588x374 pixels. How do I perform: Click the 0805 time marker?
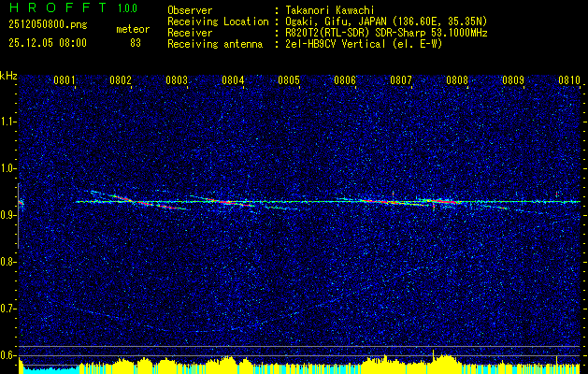pos(289,79)
